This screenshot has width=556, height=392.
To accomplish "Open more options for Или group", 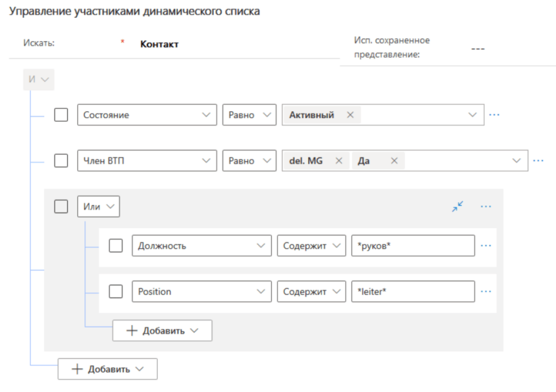I will coord(486,206).
